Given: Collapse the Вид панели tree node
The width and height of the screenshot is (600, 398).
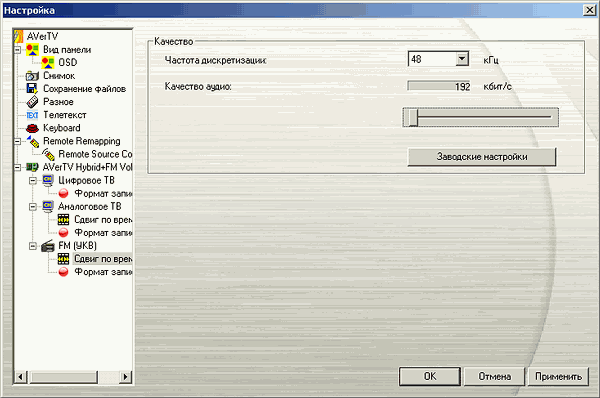Looking at the screenshot, I should click(x=18, y=50).
